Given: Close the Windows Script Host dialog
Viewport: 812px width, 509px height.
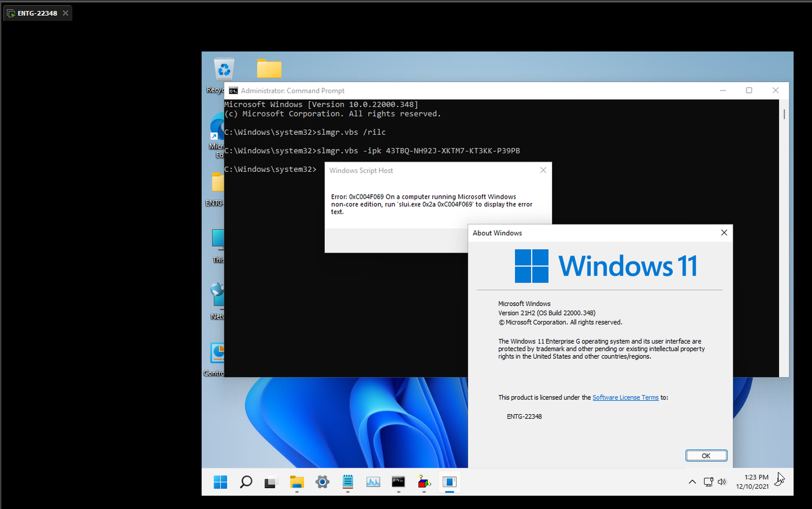Looking at the screenshot, I should 543,170.
